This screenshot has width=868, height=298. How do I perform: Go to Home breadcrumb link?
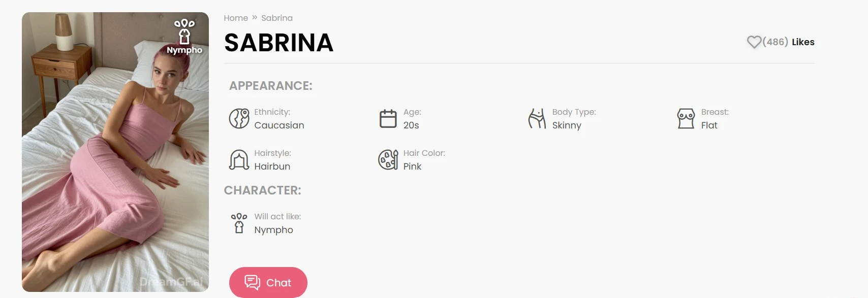pos(236,18)
